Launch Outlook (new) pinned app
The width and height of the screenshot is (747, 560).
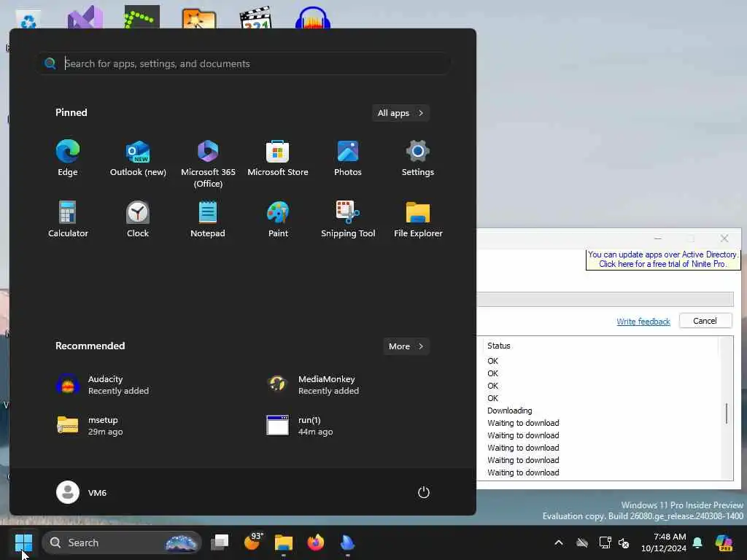point(138,158)
